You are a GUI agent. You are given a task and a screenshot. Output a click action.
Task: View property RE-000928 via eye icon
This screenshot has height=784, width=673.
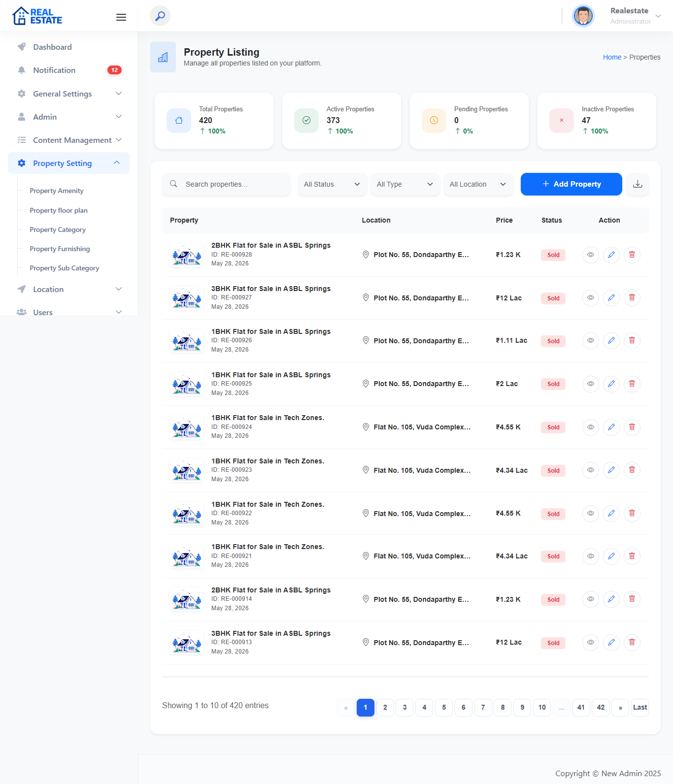pos(591,255)
